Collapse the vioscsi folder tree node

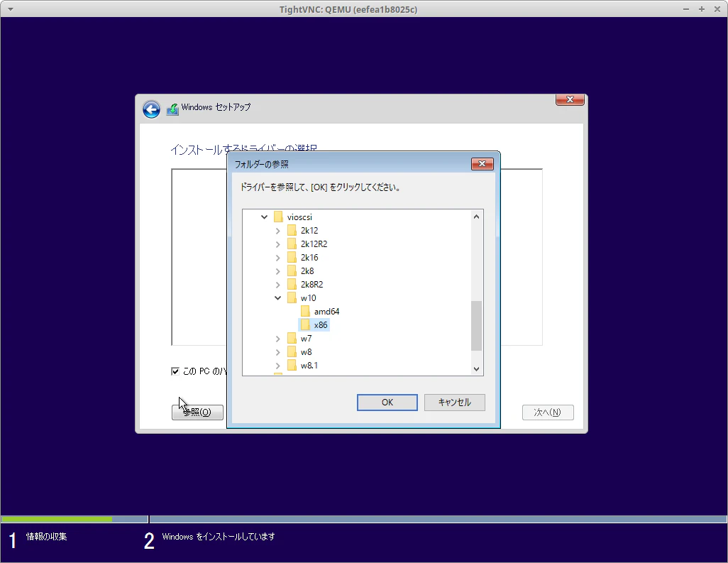[264, 217]
